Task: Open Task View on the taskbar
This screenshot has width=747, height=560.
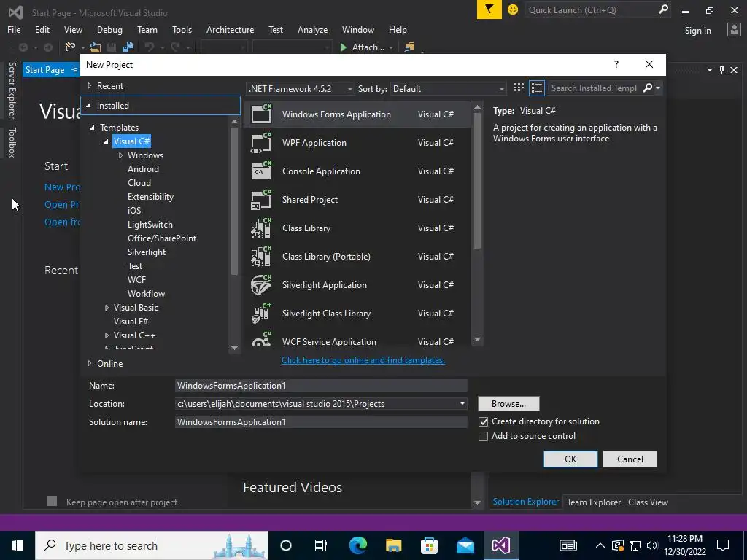Action: [x=321, y=545]
